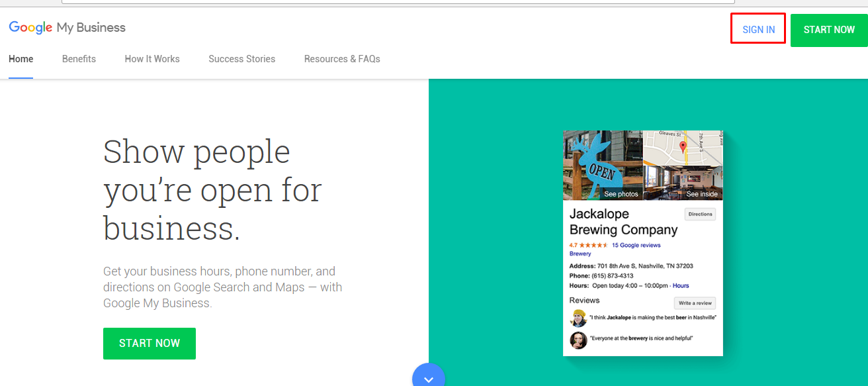The width and height of the screenshot is (868, 386).
Task: Open the 15 Google reviews link
Action: click(x=636, y=245)
